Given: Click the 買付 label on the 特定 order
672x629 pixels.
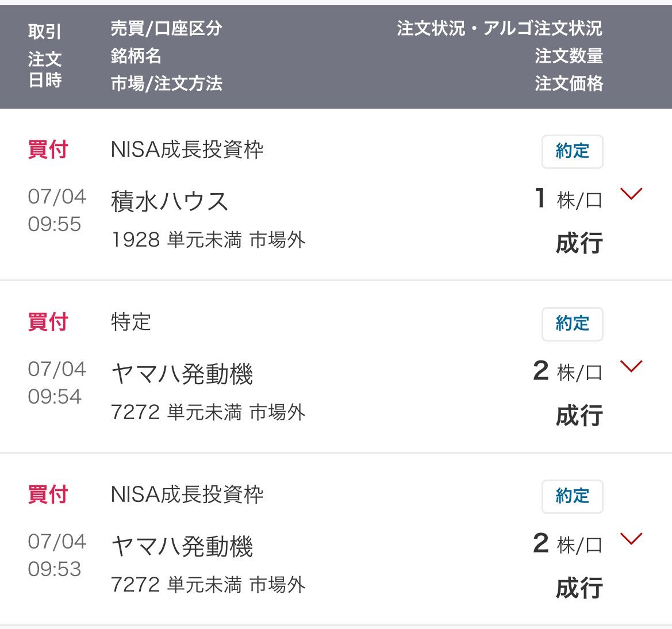Looking at the screenshot, I should click(x=48, y=322).
